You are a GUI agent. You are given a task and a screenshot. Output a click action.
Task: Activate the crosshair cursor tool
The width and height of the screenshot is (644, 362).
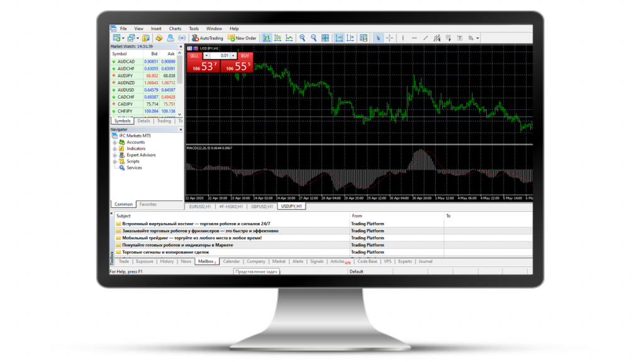[x=389, y=38]
